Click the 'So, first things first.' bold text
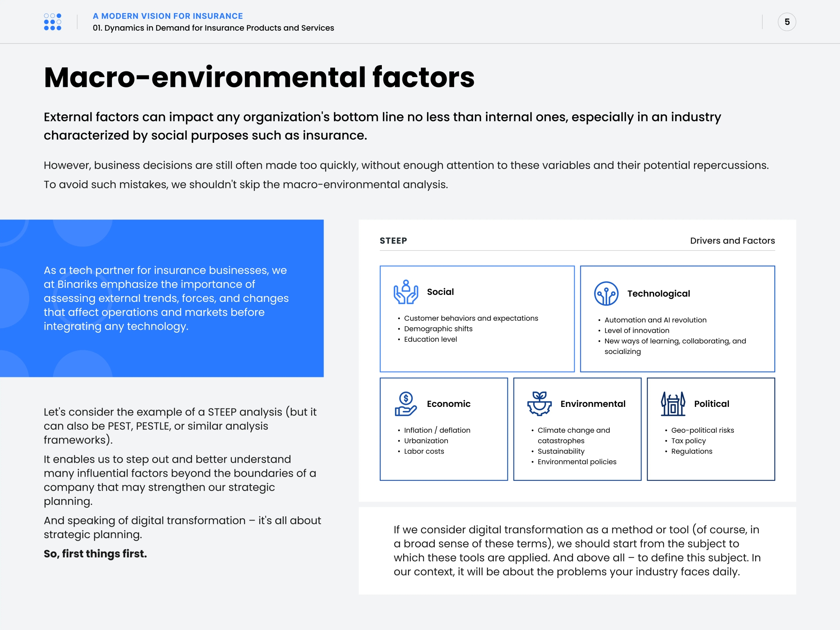The width and height of the screenshot is (840, 630). [x=95, y=554]
